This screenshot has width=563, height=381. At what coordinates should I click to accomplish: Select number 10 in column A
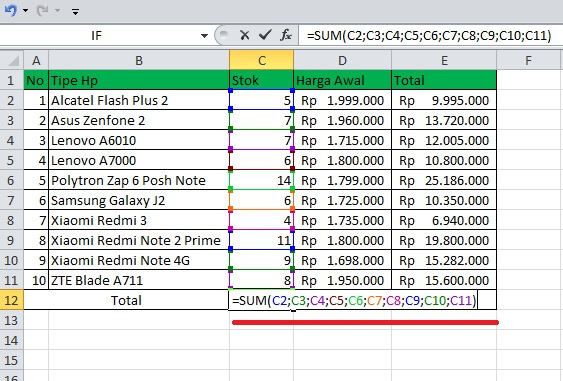36,280
